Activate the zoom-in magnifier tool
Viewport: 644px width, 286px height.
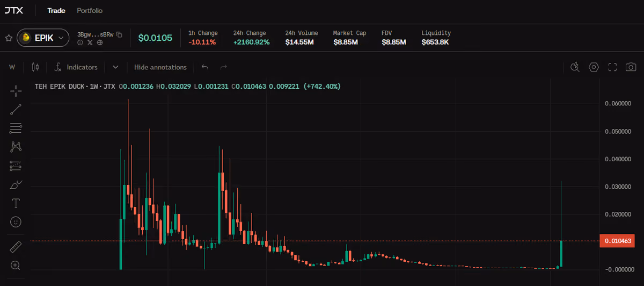click(16, 266)
